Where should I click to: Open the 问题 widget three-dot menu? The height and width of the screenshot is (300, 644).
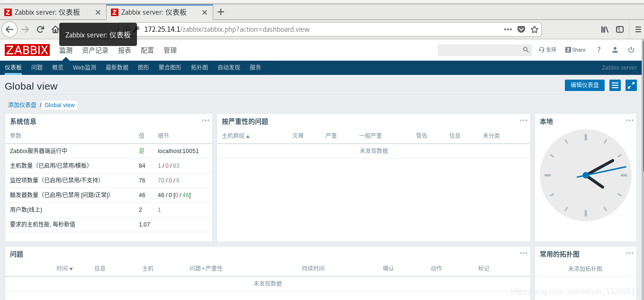tap(524, 253)
